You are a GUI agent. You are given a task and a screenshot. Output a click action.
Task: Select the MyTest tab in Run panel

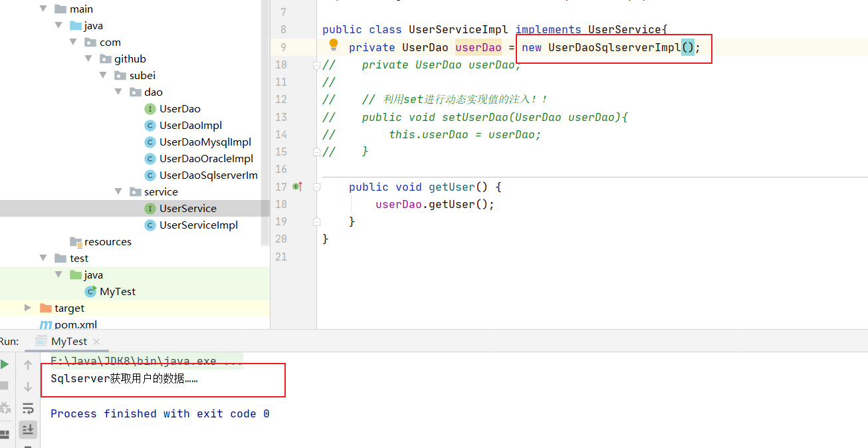(x=68, y=341)
